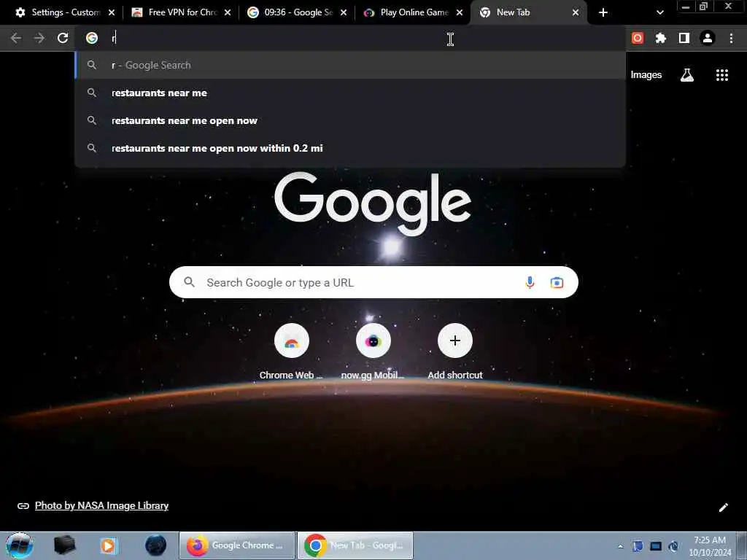Click the Google icon in address bar

point(92,38)
